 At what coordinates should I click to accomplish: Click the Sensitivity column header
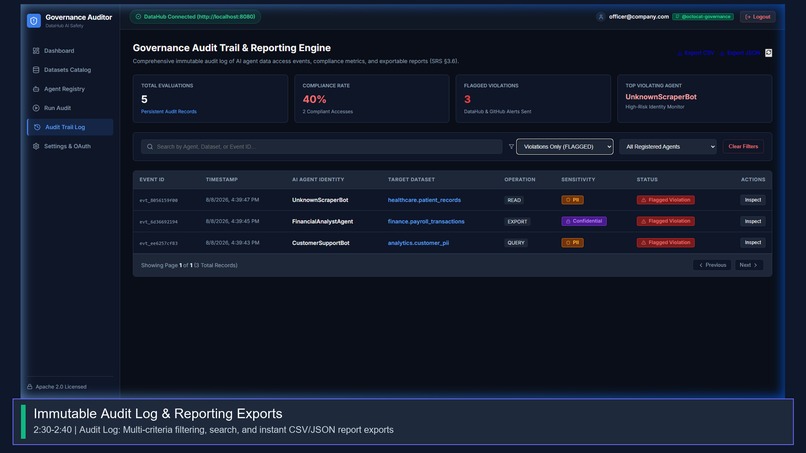(578, 179)
